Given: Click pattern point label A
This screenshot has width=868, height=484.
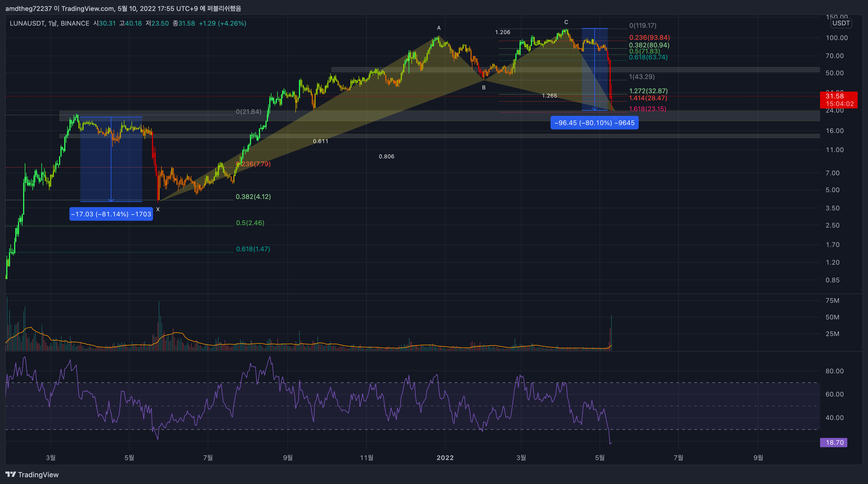Looking at the screenshot, I should click(x=439, y=28).
